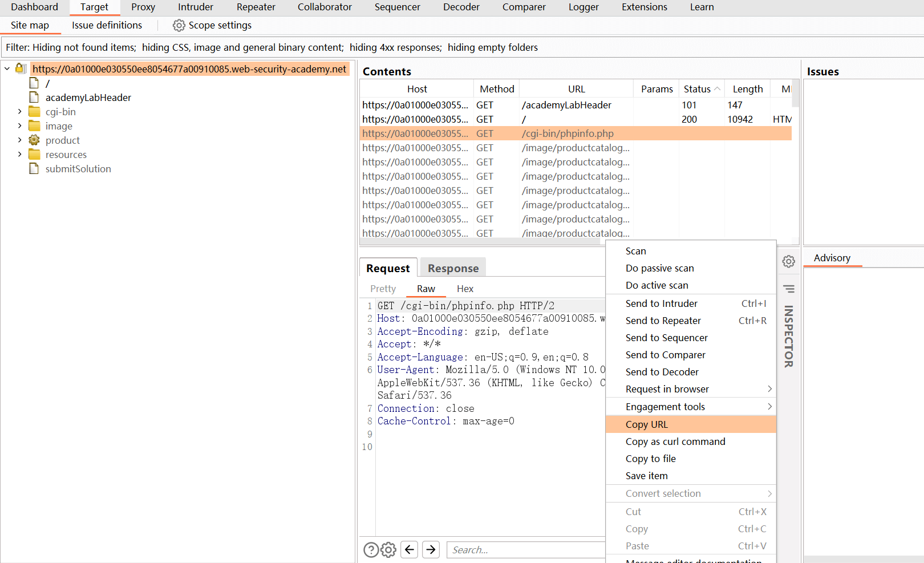Click the Inspector layout lines icon
The width and height of the screenshot is (924, 563).
click(x=789, y=289)
